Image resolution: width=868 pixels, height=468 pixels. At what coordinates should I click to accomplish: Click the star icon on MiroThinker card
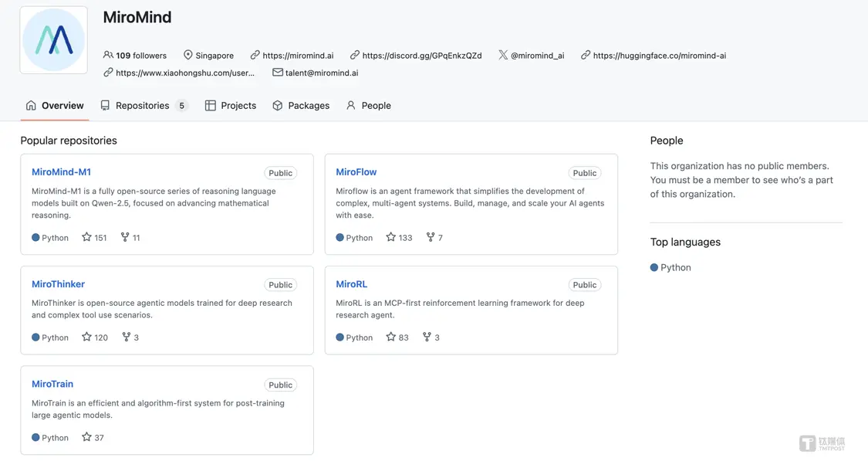pyautogui.click(x=86, y=337)
